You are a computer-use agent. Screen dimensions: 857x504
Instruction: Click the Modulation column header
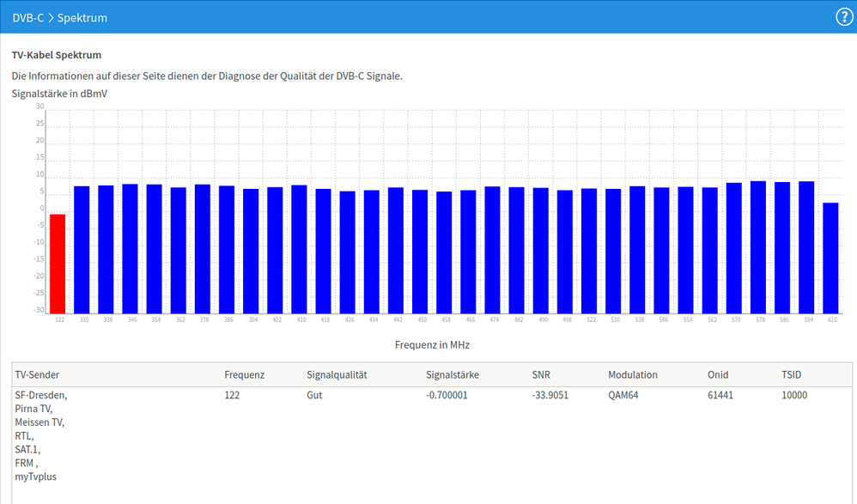[x=633, y=375]
